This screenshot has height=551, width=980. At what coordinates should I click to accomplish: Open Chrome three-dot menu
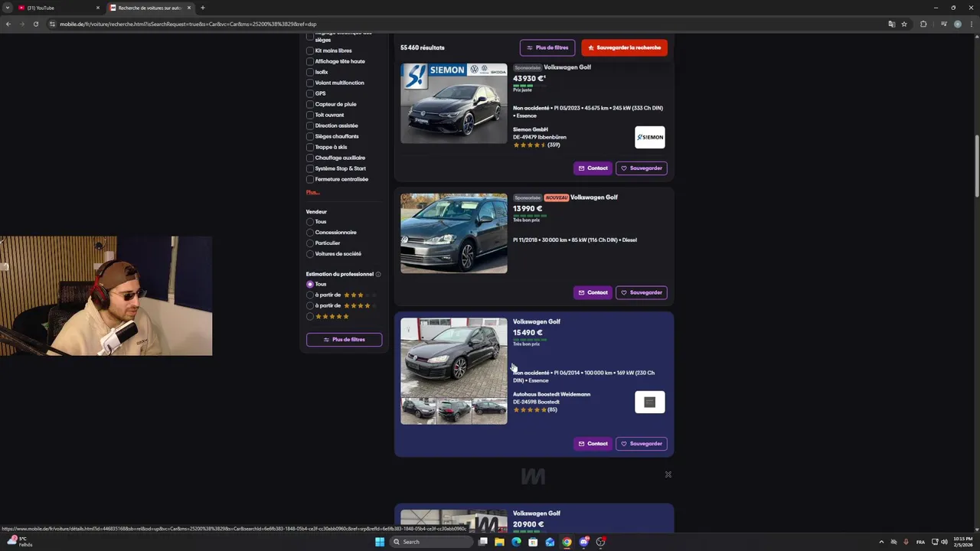pyautogui.click(x=971, y=24)
